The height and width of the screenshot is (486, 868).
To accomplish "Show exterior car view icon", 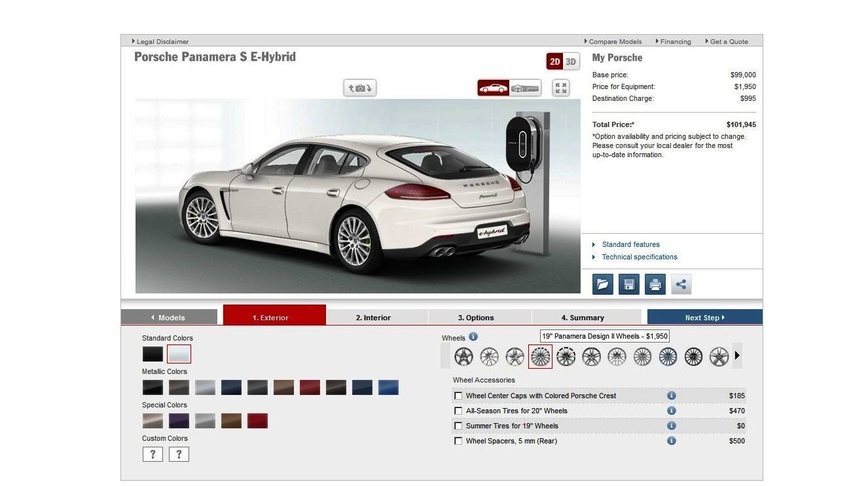I will 494,88.
